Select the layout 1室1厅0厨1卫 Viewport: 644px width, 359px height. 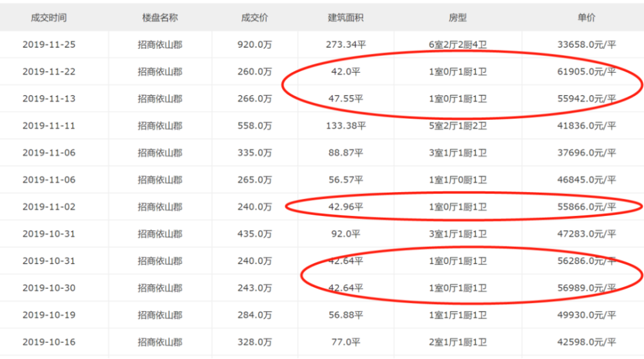[458, 180]
